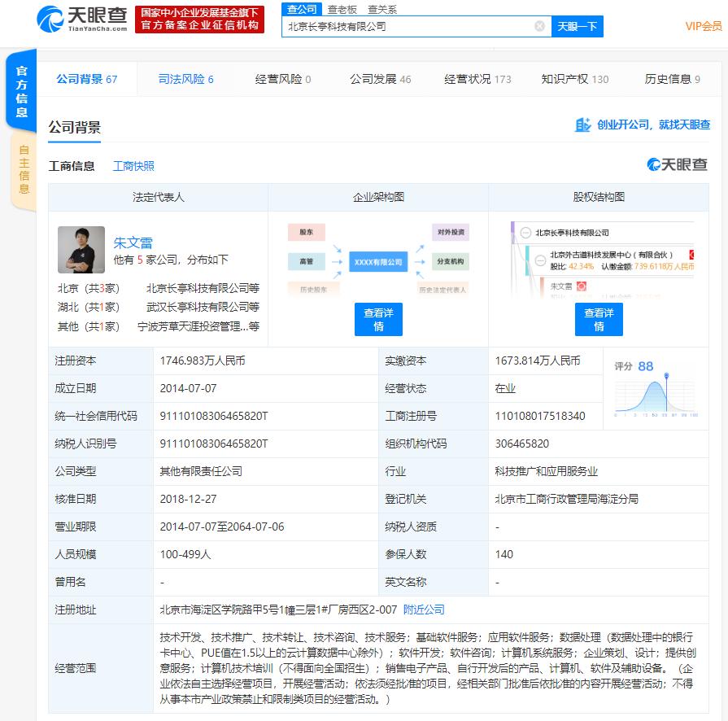728x721 pixels.
Task: Open the 知识产权 130 tab
Action: coord(575,79)
